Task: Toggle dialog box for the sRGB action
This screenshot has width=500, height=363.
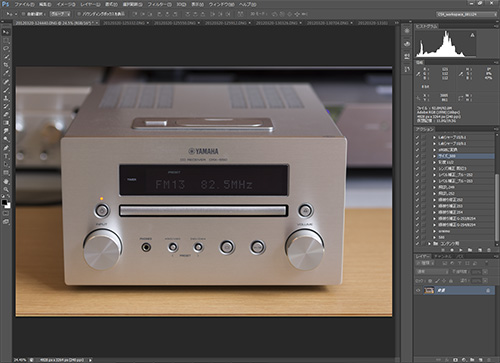Action: pyautogui.click(x=424, y=150)
